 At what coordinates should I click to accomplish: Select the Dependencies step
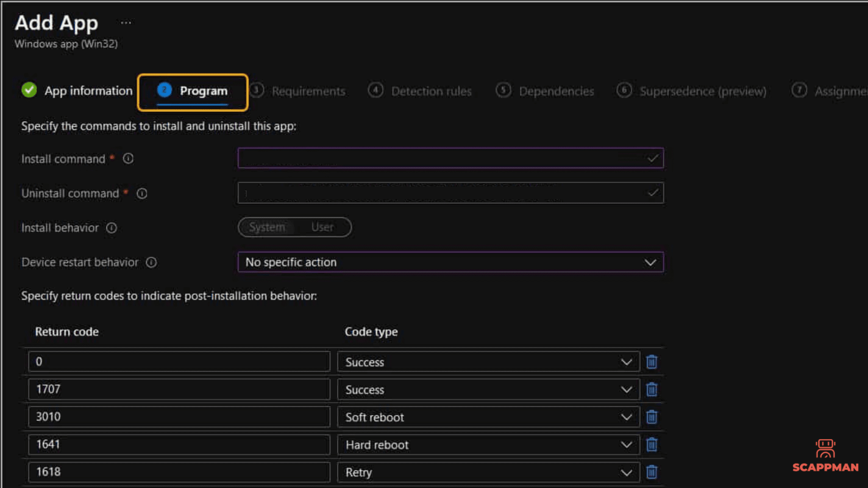click(556, 91)
